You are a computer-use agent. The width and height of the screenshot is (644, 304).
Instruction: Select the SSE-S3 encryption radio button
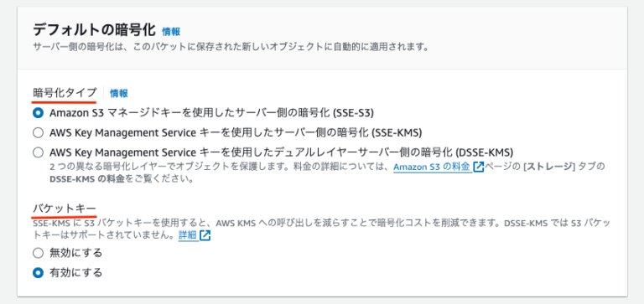click(38, 112)
